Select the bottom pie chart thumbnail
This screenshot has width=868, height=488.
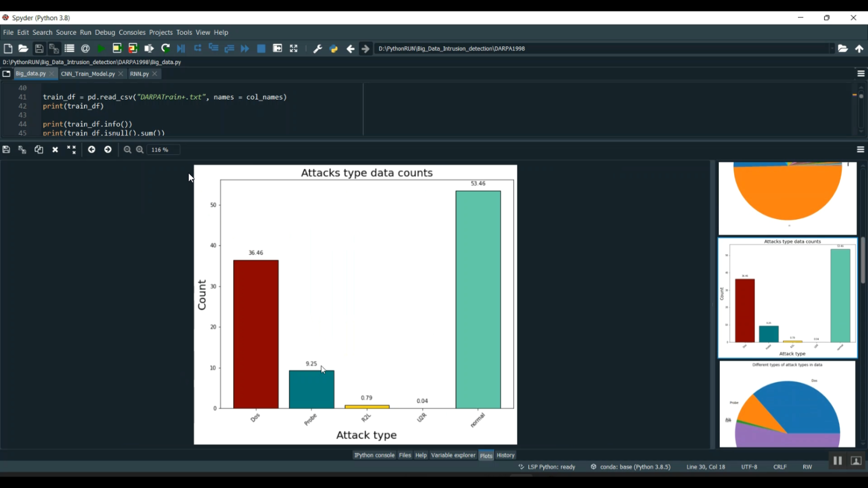[x=787, y=404]
